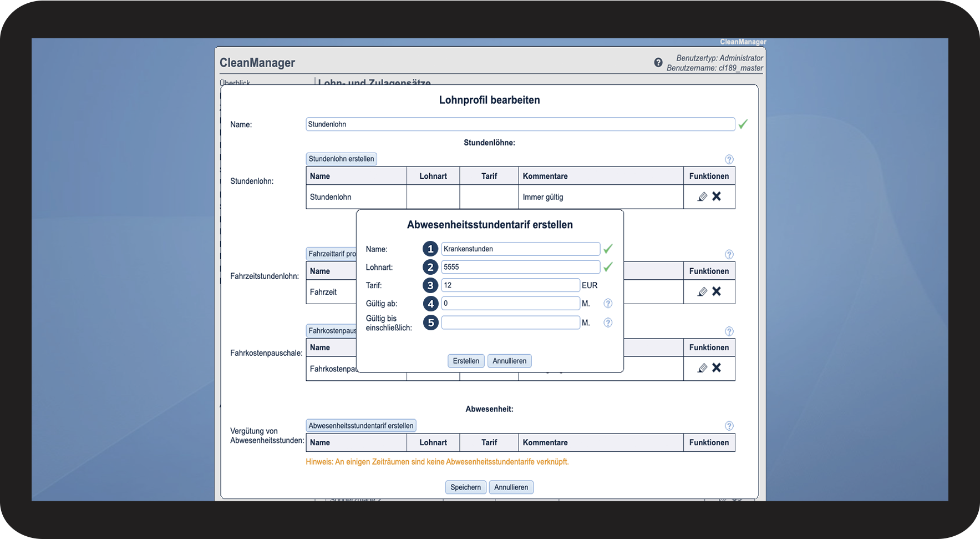This screenshot has width=980, height=539.
Task: Click the empty Gültig bis einschließlich field
Action: (x=510, y=323)
